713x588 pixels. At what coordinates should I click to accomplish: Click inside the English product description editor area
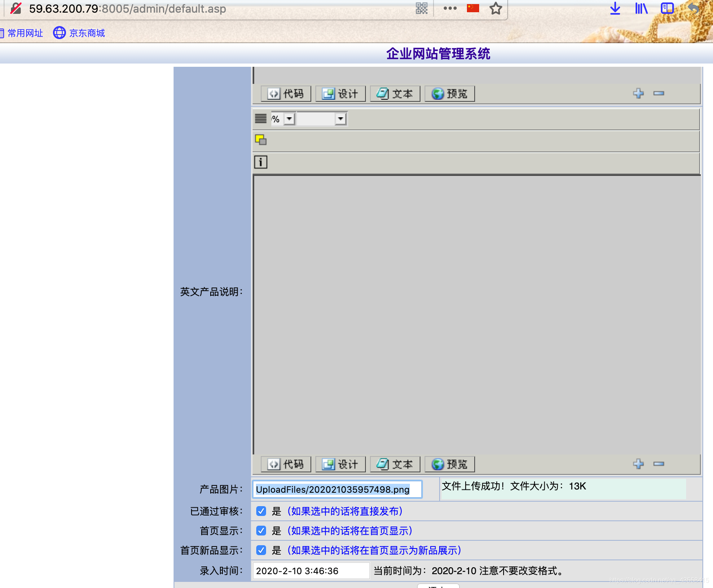(x=477, y=314)
